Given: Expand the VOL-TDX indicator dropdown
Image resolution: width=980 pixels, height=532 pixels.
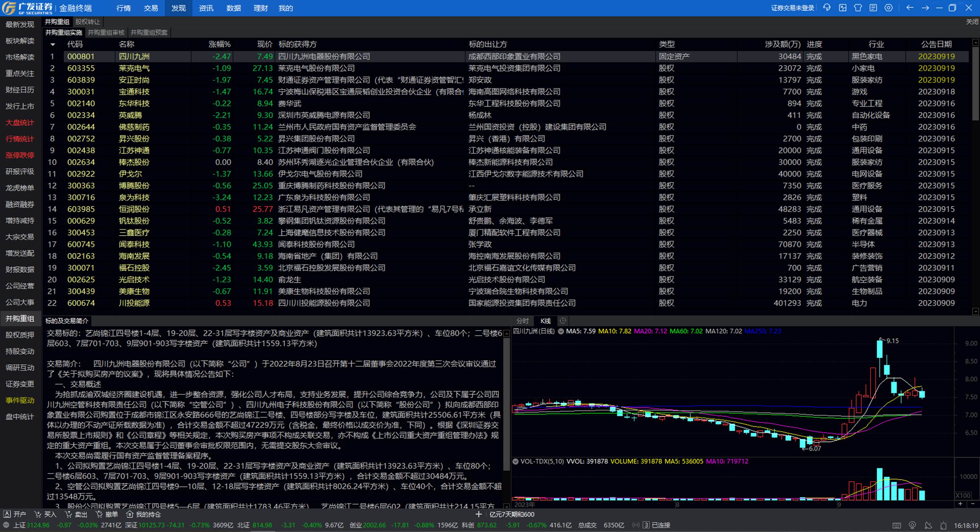Looking at the screenshot, I should tap(515, 462).
